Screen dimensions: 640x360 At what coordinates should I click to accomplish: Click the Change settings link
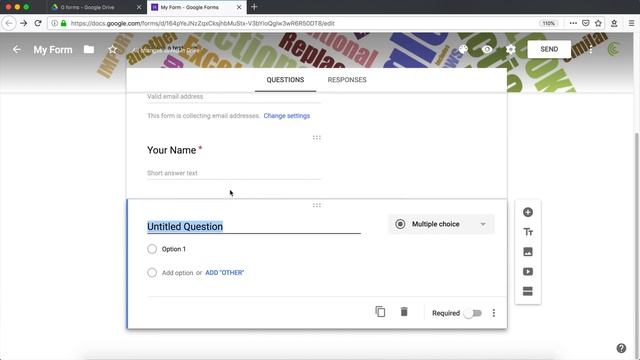click(287, 116)
